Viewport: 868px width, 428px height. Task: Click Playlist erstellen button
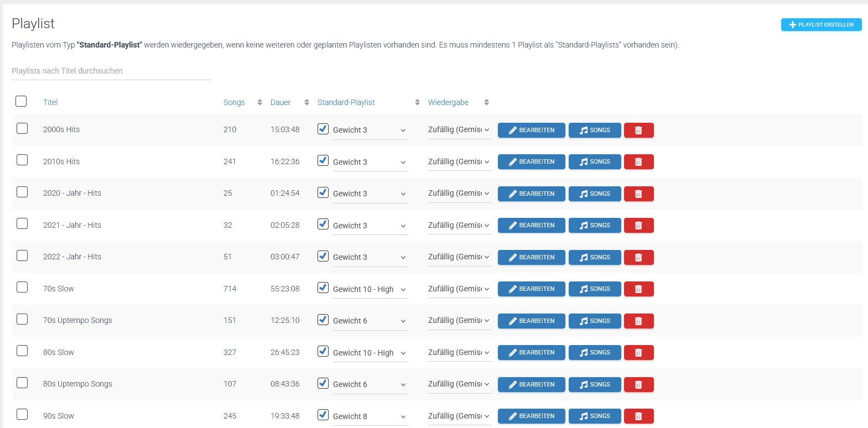pos(821,25)
